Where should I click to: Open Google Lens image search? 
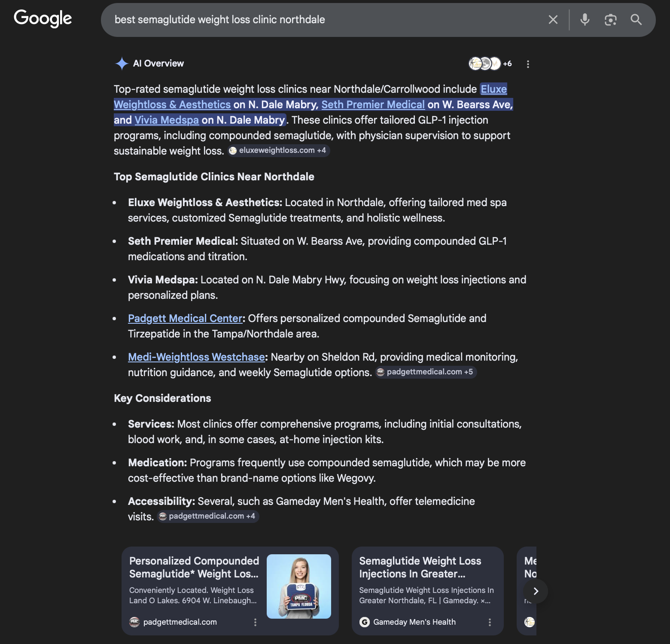click(x=610, y=20)
